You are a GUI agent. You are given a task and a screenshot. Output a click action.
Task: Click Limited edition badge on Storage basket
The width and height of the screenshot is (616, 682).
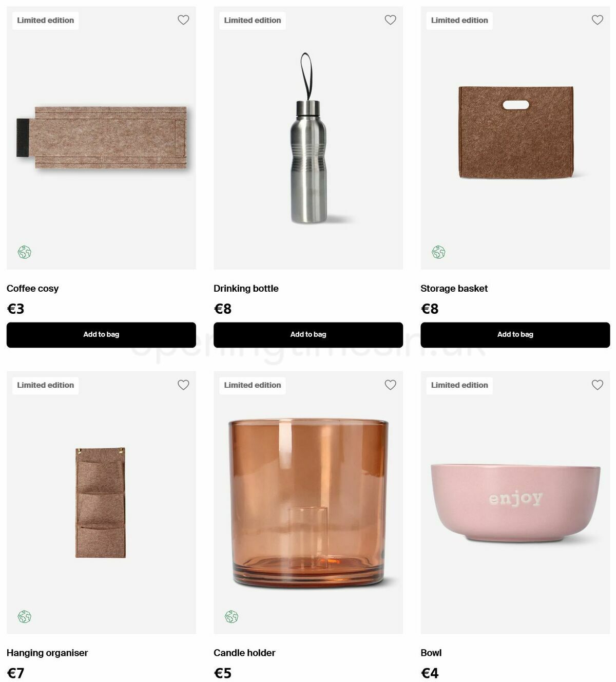[x=459, y=21]
